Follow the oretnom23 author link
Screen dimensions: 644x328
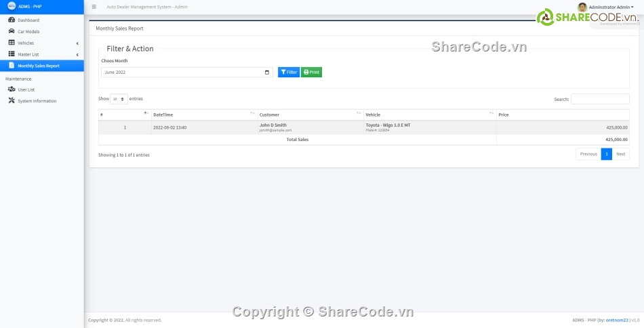(x=618, y=320)
